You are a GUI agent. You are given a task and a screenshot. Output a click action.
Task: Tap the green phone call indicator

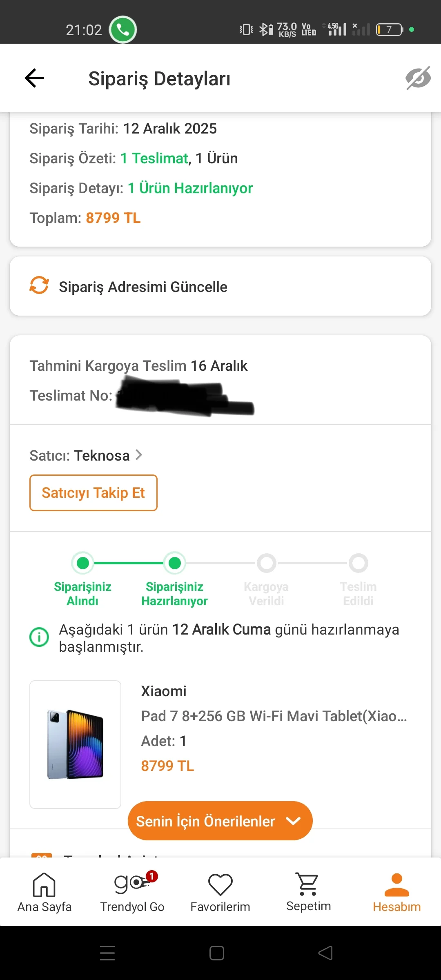122,29
